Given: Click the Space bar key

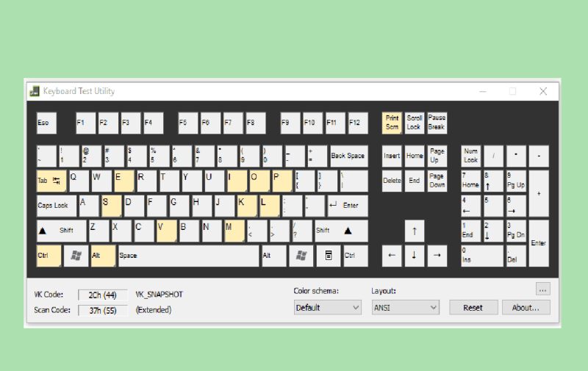Looking at the screenshot, I should tap(189, 256).
